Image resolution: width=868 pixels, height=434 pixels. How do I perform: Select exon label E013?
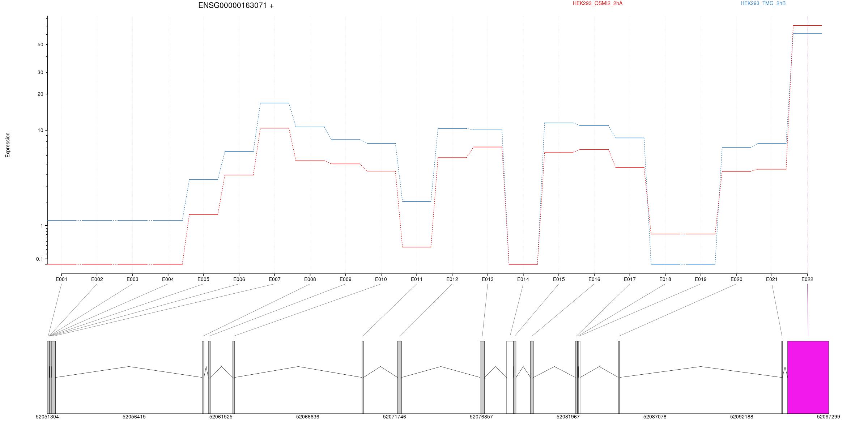point(488,279)
